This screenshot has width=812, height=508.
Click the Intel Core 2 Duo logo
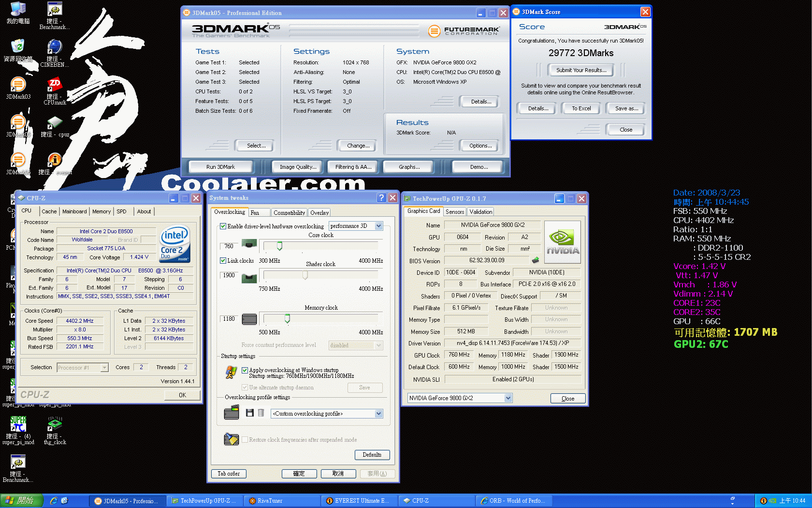click(x=174, y=244)
